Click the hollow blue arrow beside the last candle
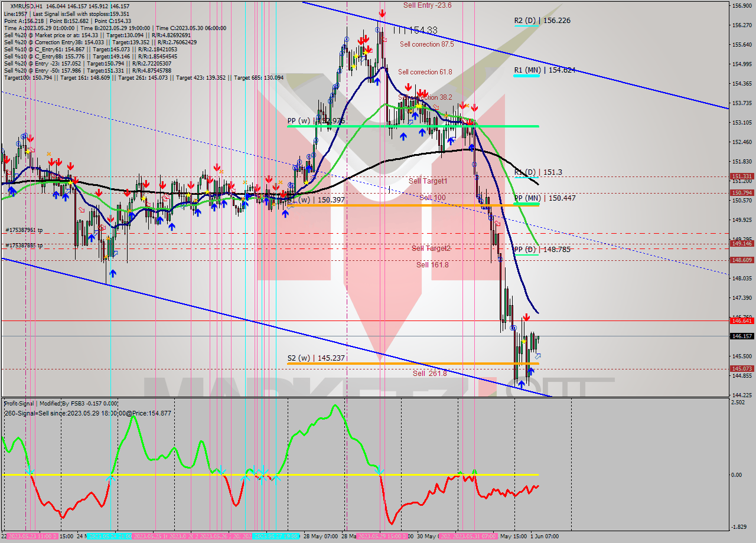 [537, 356]
